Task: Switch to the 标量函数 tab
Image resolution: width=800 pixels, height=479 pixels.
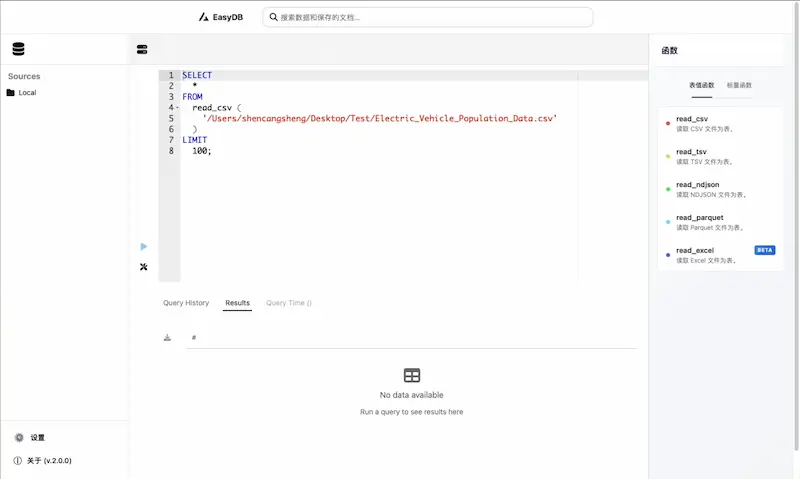Action: (x=739, y=86)
